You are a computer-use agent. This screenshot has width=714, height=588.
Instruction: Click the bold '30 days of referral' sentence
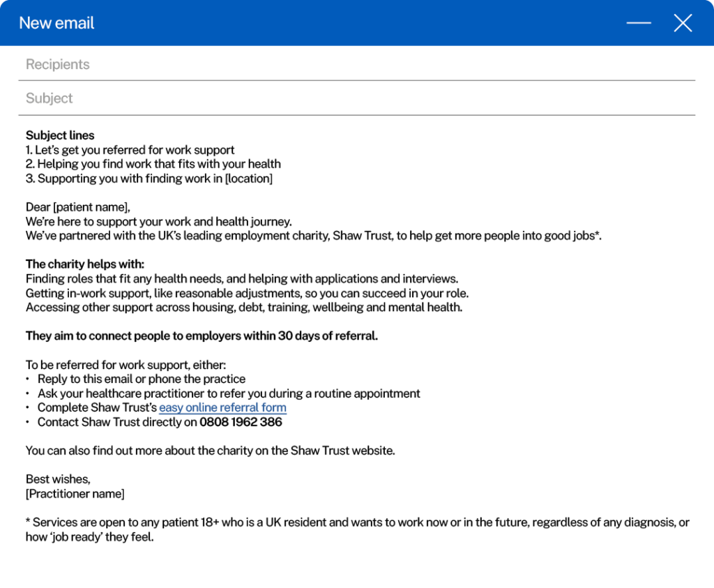click(202, 336)
